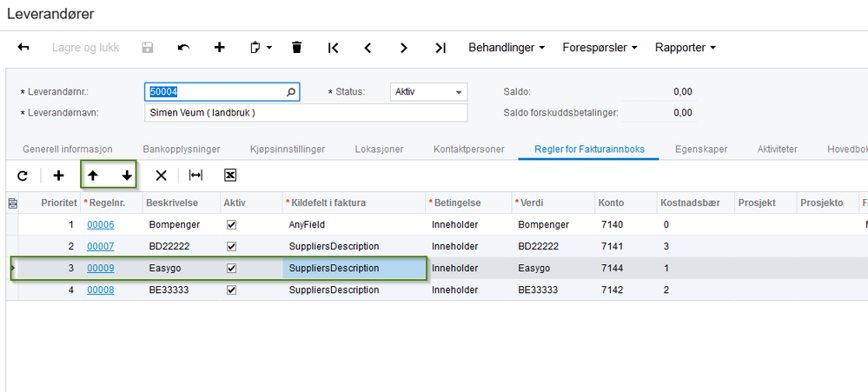868x392 pixels.
Task: Refresh the rules grid
Action: click(x=22, y=176)
